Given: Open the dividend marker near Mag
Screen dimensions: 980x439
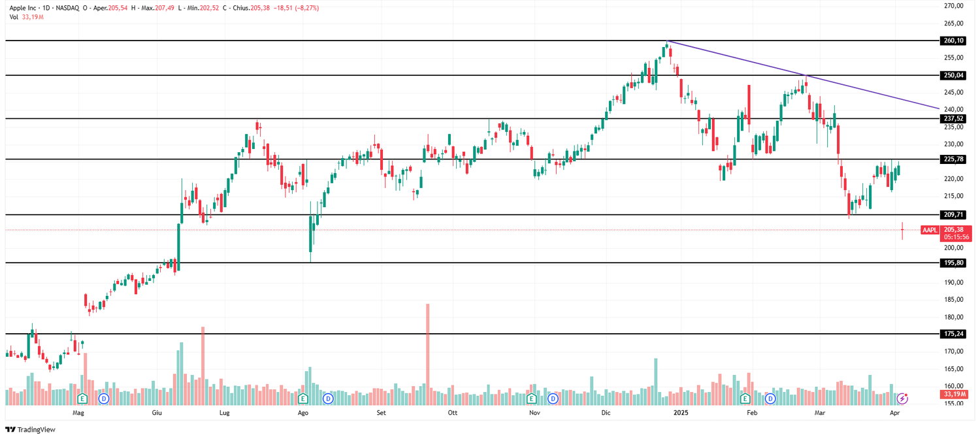Looking at the screenshot, I should [x=103, y=398].
